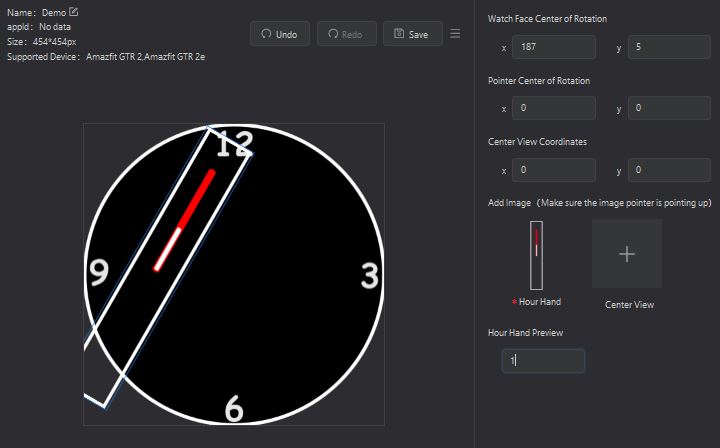Click the Undo button
The width and height of the screenshot is (720, 448).
coord(280,34)
